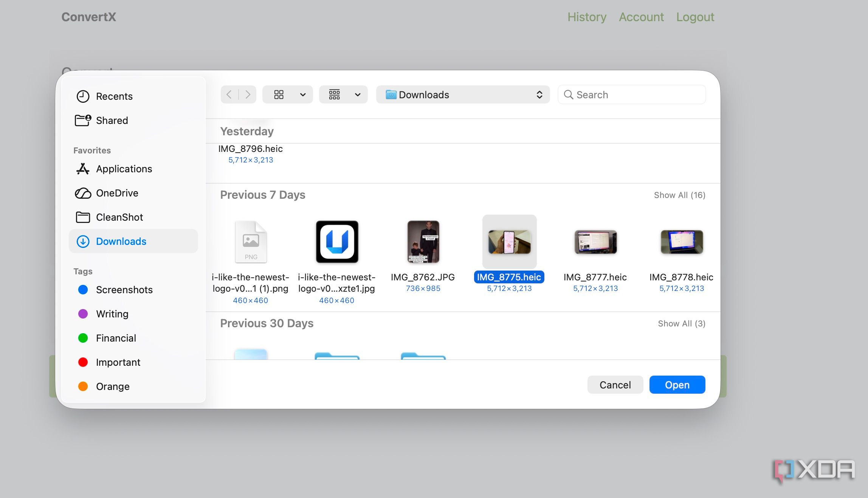Filter by Orange tag

tap(83, 387)
